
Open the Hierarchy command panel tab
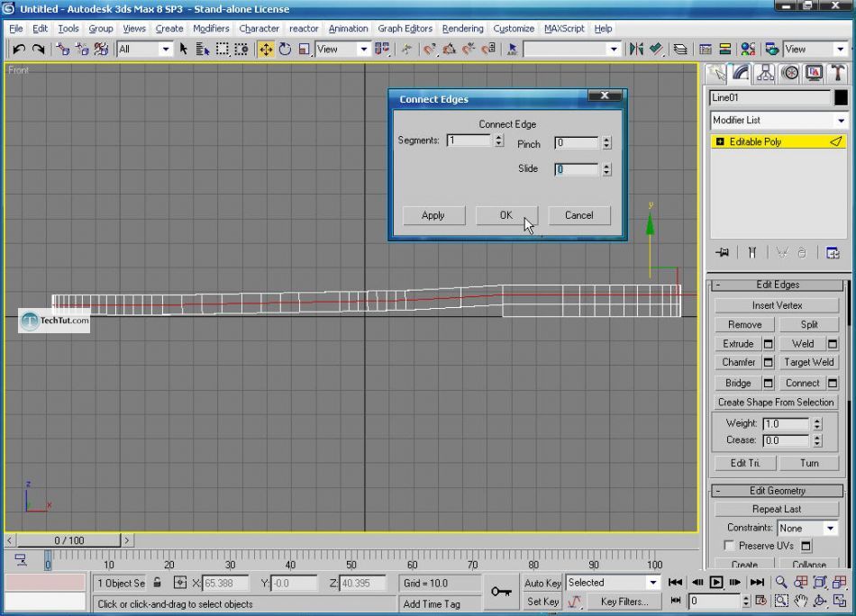[766, 73]
